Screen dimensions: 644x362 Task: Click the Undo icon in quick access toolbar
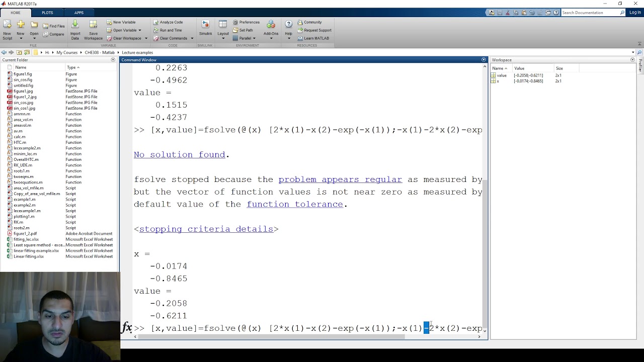532,13
